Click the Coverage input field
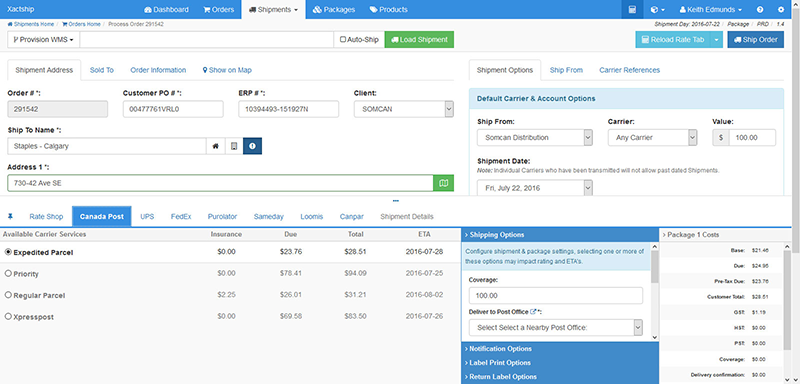 pos(556,295)
